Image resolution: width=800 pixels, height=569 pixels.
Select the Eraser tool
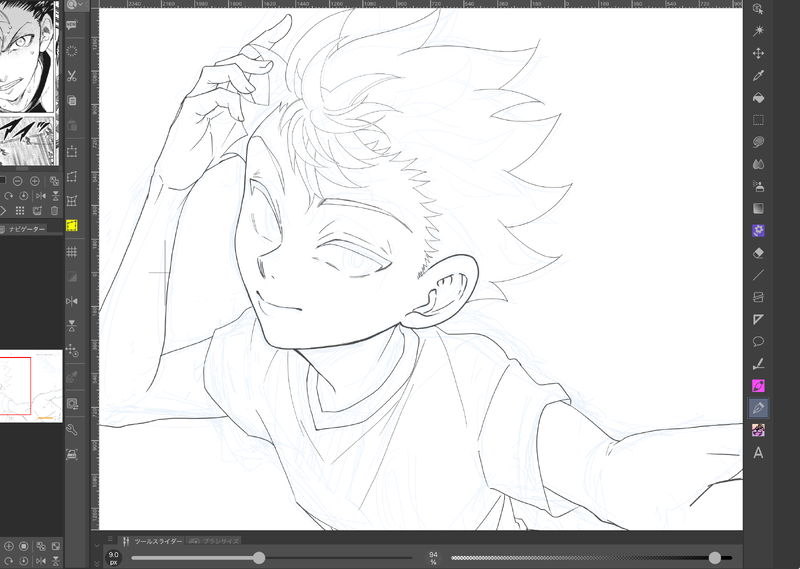coord(758,253)
